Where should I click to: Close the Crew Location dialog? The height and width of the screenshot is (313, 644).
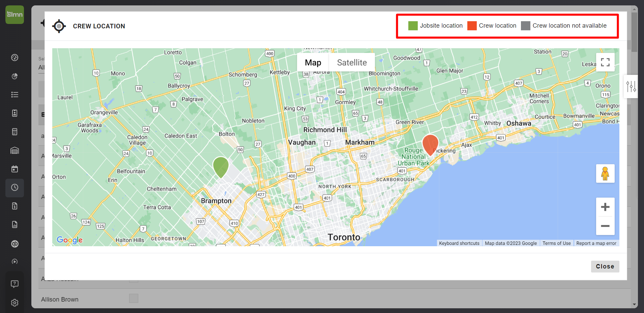tap(605, 266)
